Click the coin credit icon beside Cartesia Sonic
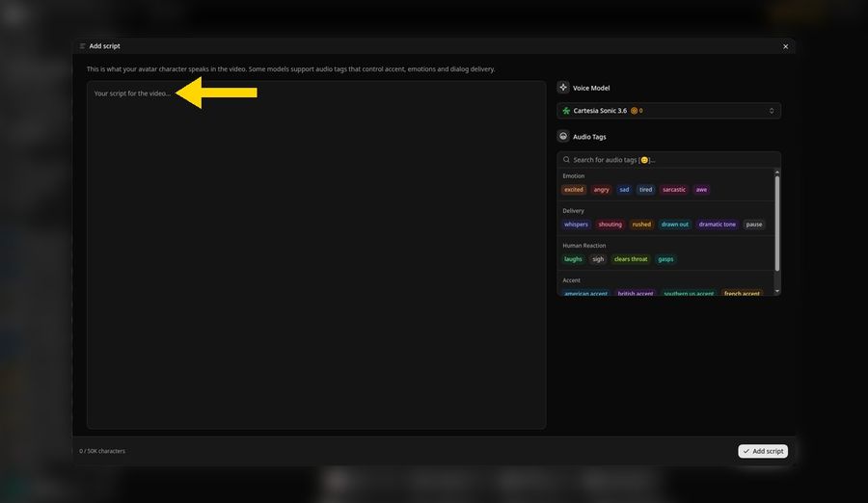This screenshot has height=503, width=868. tap(634, 111)
